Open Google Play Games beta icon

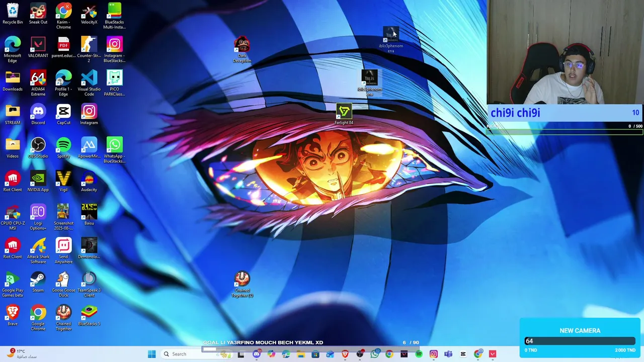point(13,285)
